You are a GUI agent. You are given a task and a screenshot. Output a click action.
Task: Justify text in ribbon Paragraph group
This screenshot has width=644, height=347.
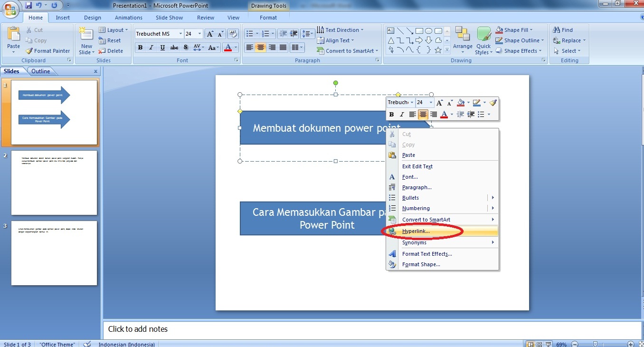(x=284, y=48)
